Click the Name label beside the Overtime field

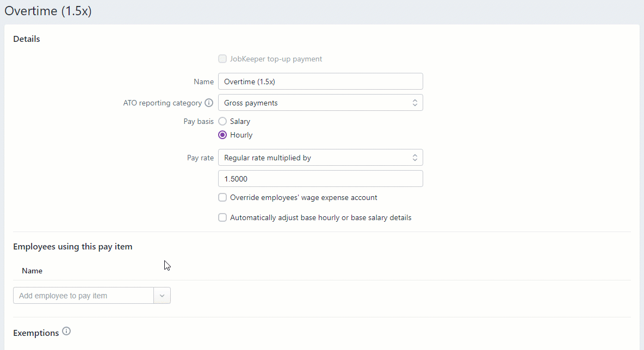click(x=204, y=82)
